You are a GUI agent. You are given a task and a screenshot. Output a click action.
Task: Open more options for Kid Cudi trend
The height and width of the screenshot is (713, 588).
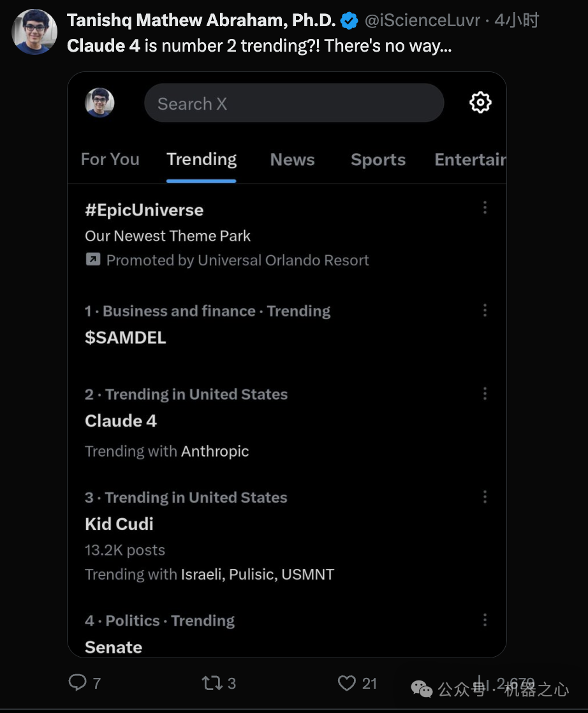485,497
